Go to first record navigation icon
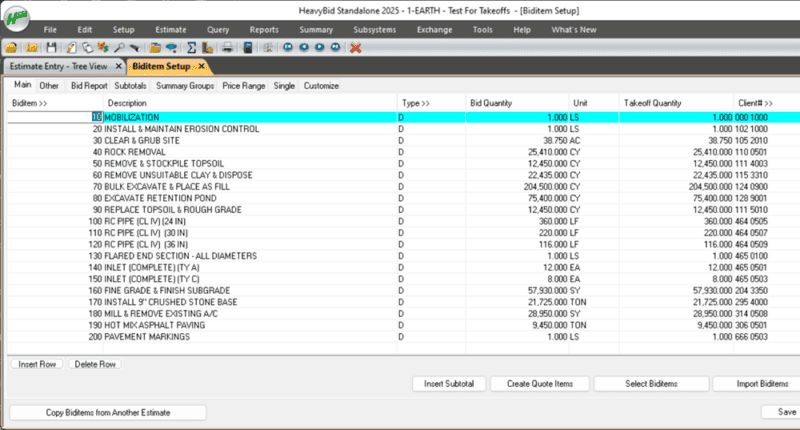Viewport: 800px width, 430px height. 287,47
